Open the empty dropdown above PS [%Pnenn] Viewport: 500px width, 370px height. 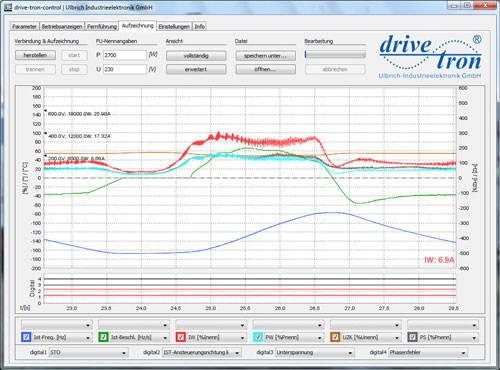[443, 324]
